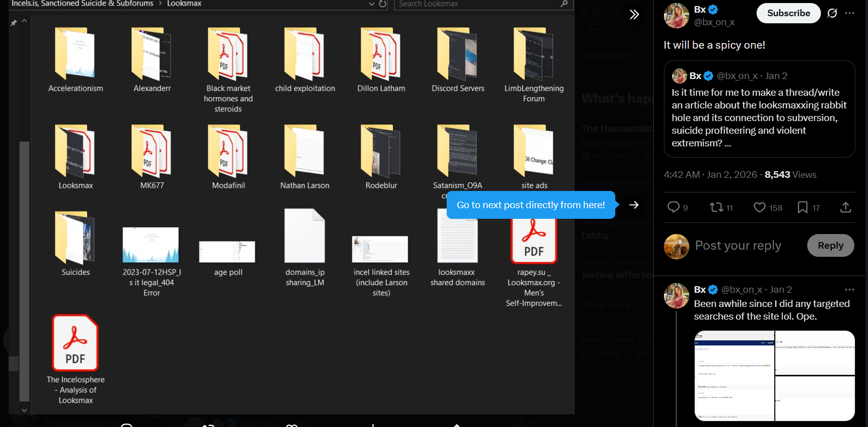868x427 pixels.
Task: Click the share upload icon
Action: click(x=845, y=207)
